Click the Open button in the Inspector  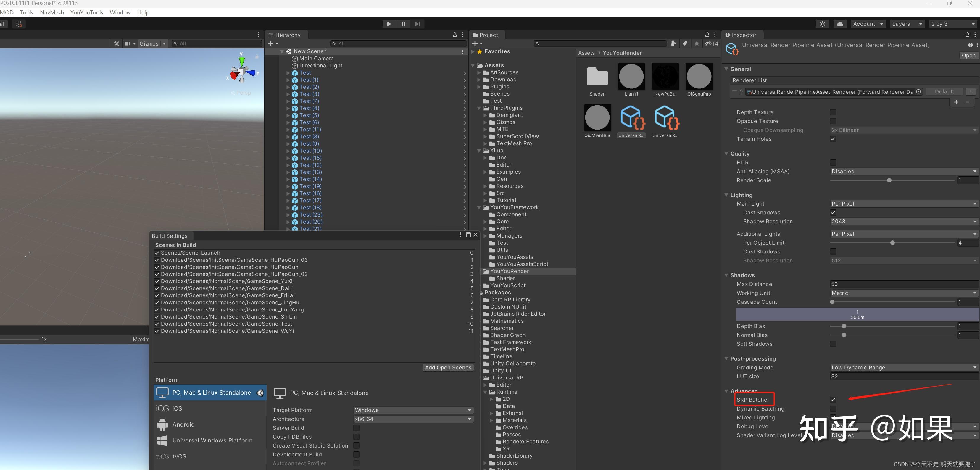pos(968,56)
